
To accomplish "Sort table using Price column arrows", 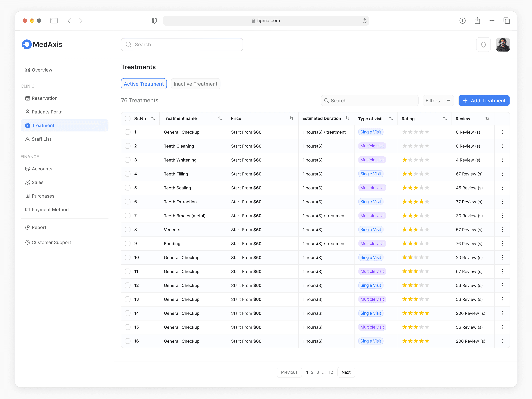I will (x=291, y=118).
